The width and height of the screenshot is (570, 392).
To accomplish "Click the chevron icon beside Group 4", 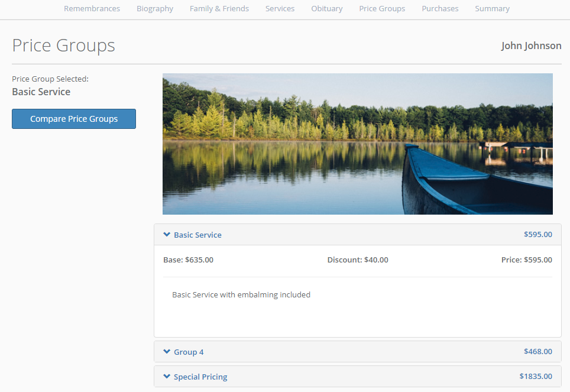I will pos(167,352).
